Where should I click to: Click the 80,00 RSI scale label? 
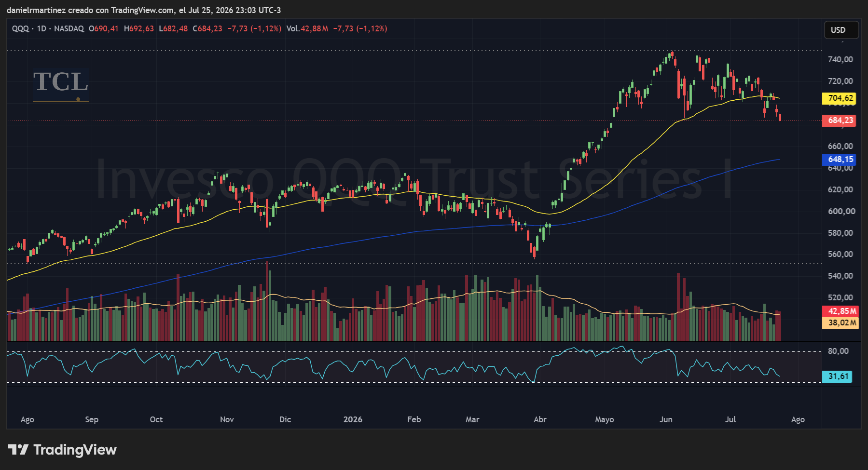click(x=838, y=351)
